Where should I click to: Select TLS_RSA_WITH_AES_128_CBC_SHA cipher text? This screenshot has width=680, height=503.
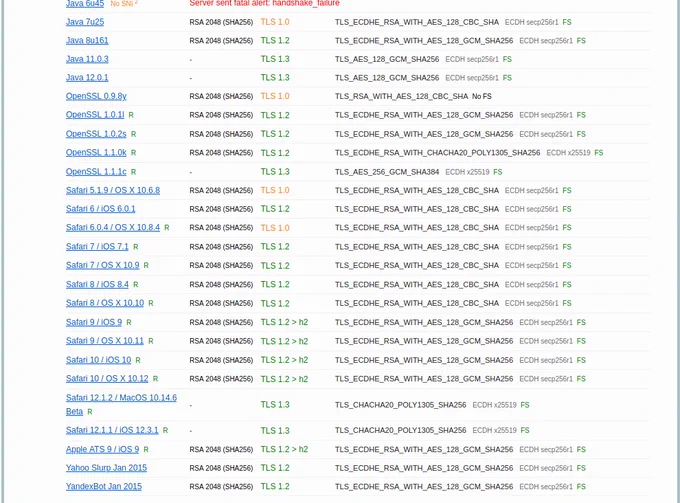coord(402,96)
